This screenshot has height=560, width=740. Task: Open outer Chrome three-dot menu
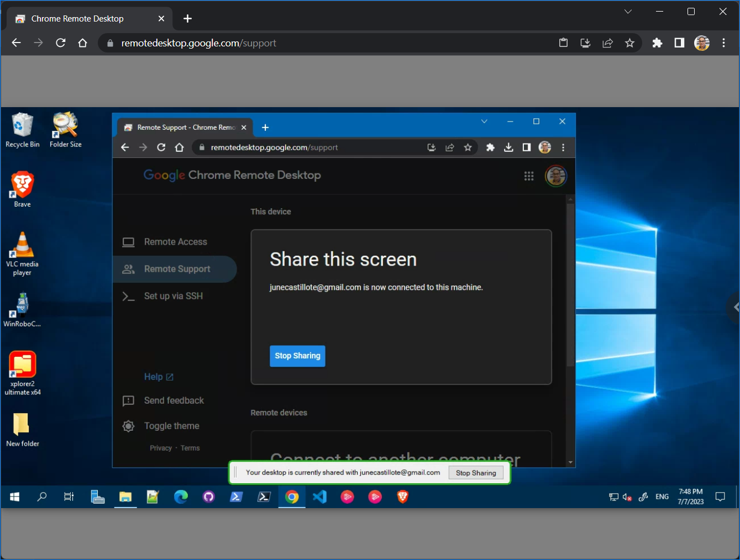click(723, 43)
